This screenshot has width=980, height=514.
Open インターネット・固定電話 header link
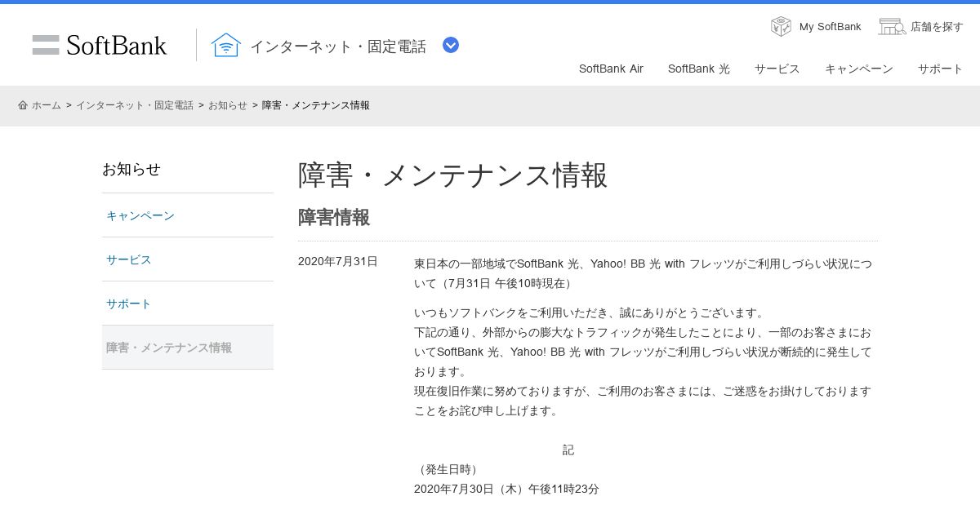click(x=338, y=47)
